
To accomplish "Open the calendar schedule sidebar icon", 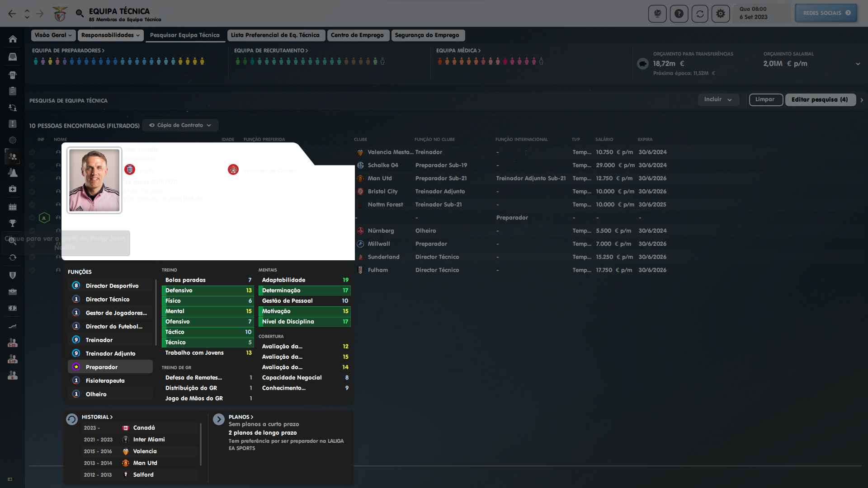I will (13, 207).
